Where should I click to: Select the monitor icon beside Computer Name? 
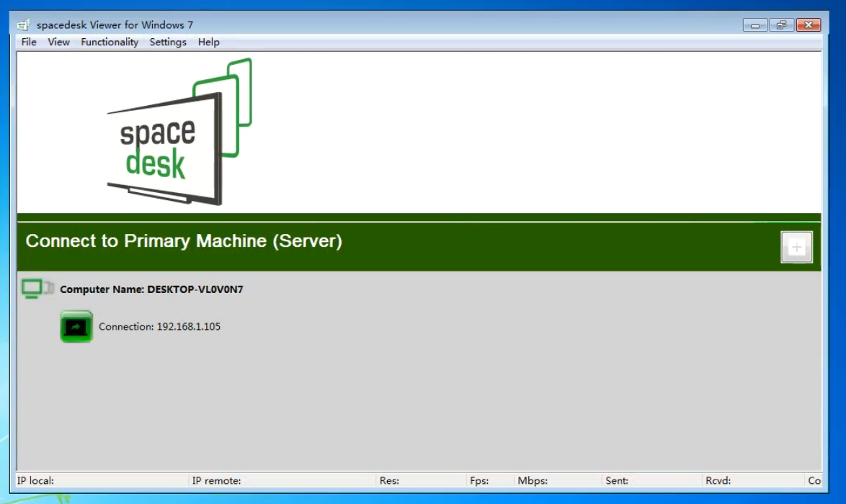[37, 289]
